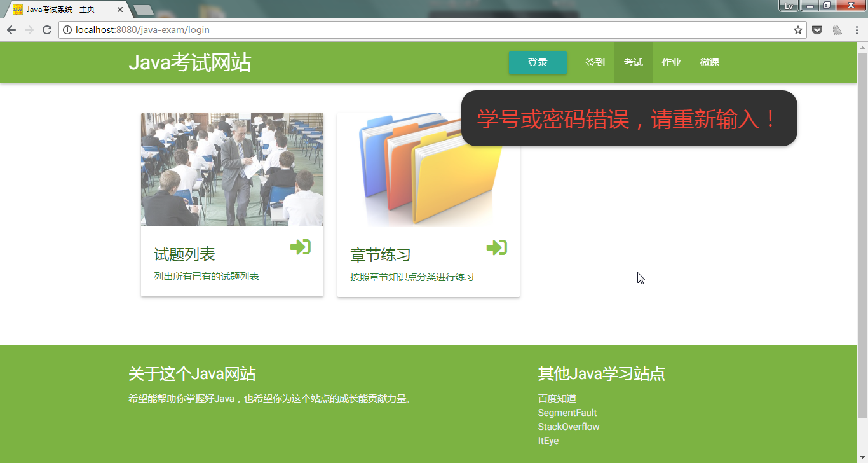The image size is (868, 463).
Task: Open the 微课 navigation item
Action: pyautogui.click(x=709, y=62)
